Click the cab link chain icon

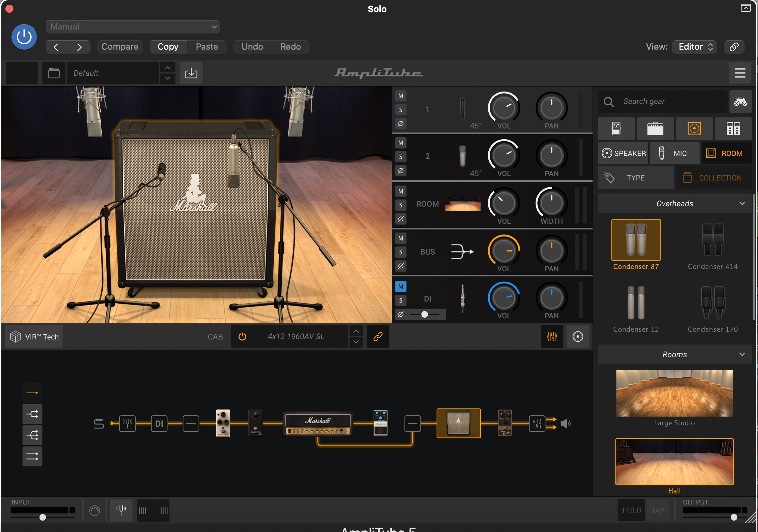(x=378, y=336)
